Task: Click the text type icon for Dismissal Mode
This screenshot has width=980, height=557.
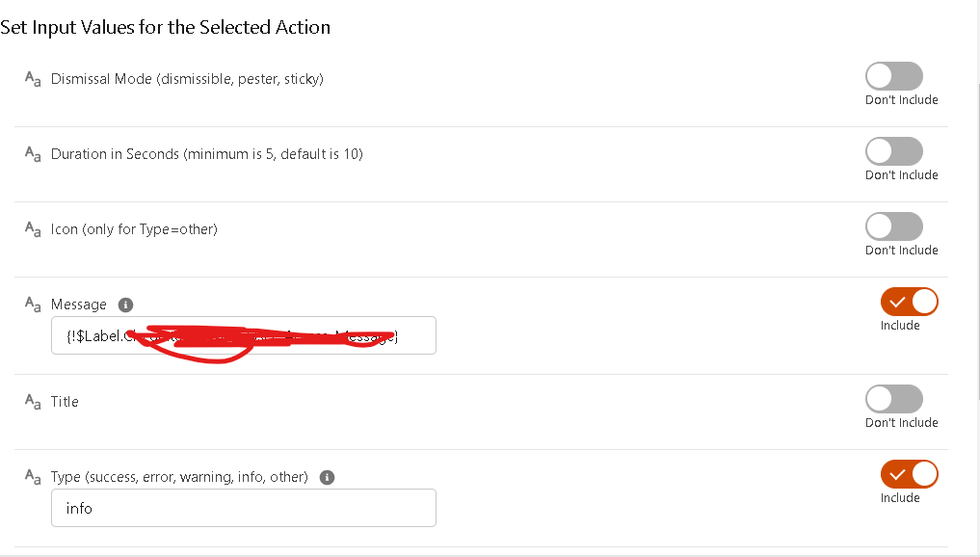Action: click(33, 79)
